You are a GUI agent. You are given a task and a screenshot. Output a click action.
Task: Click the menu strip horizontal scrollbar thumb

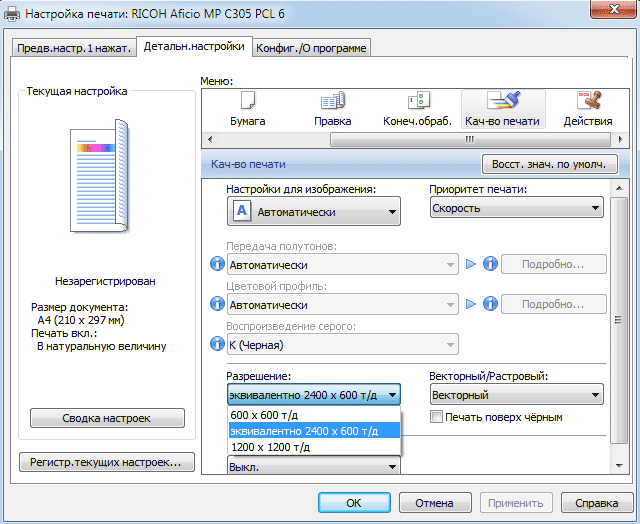click(470, 140)
